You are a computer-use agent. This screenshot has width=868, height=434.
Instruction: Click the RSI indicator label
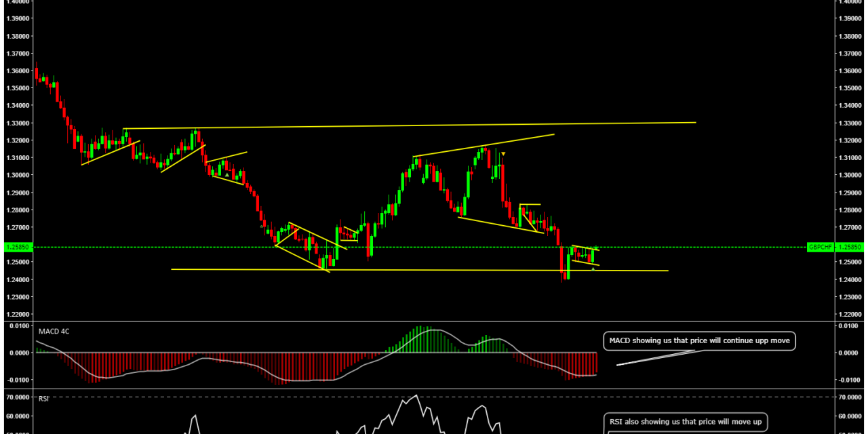(43, 398)
